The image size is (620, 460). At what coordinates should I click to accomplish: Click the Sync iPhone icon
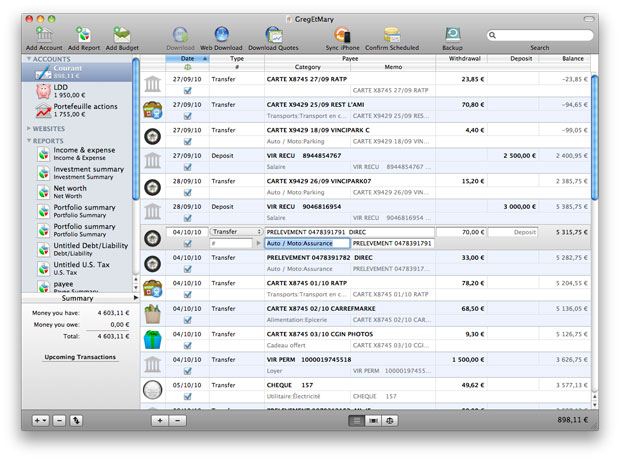342,35
